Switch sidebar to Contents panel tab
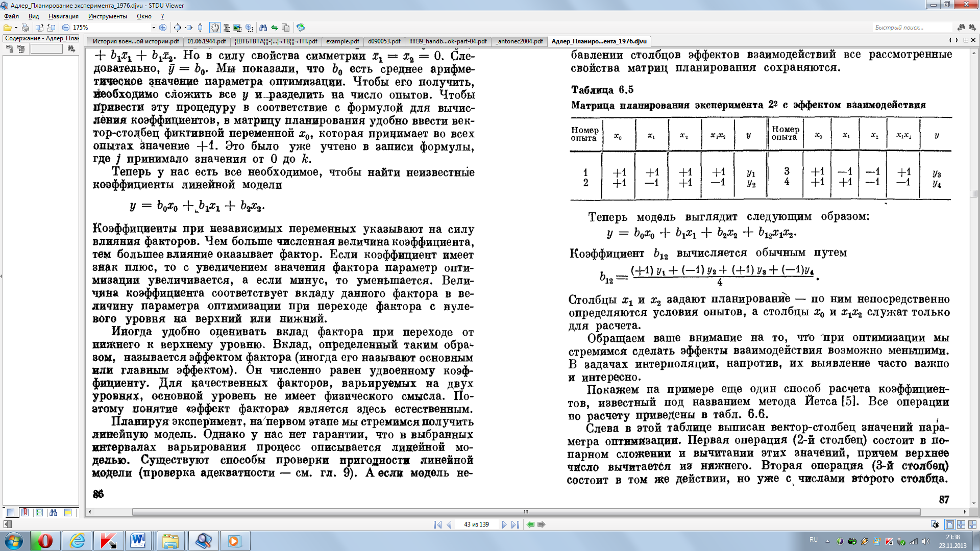 click(10, 512)
